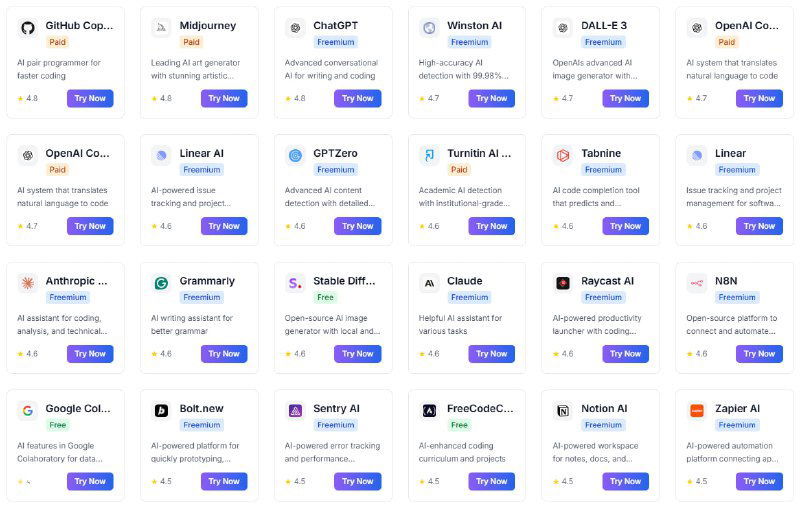Click the Free badge under Google Colab
Image resolution: width=800 pixels, height=508 pixels.
point(57,425)
